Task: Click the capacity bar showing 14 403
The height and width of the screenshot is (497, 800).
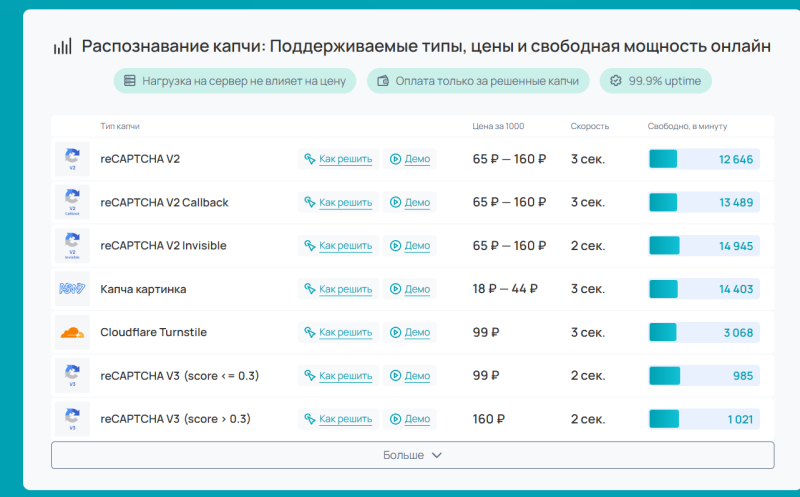Action: 704,289
